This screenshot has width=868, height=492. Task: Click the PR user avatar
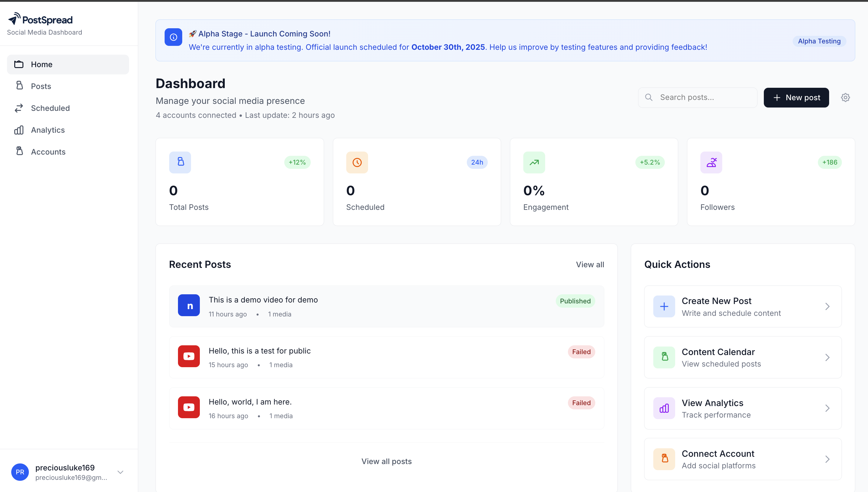20,472
